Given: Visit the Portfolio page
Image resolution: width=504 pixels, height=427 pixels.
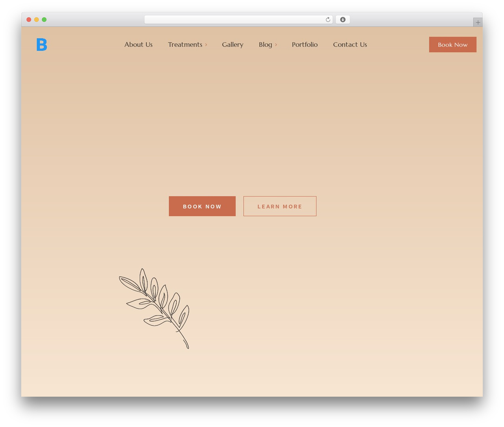Looking at the screenshot, I should click(x=305, y=45).
